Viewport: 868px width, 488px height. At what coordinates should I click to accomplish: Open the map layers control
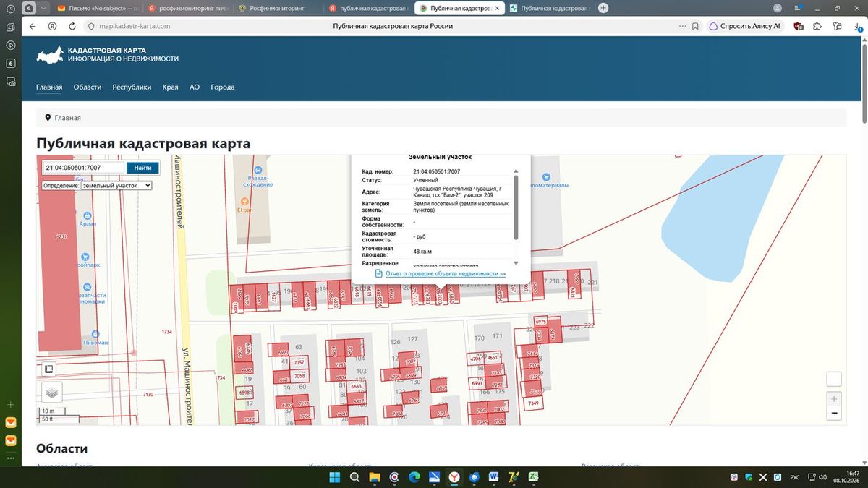51,393
